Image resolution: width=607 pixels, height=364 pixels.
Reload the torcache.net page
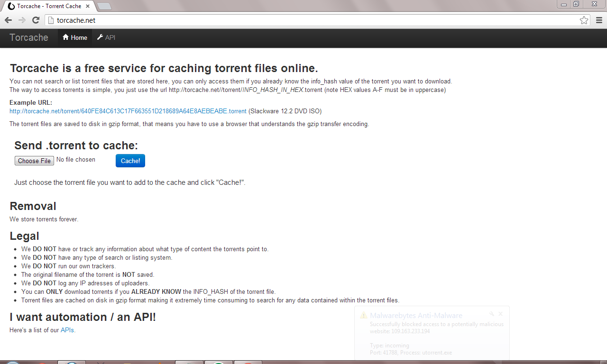coord(36,20)
